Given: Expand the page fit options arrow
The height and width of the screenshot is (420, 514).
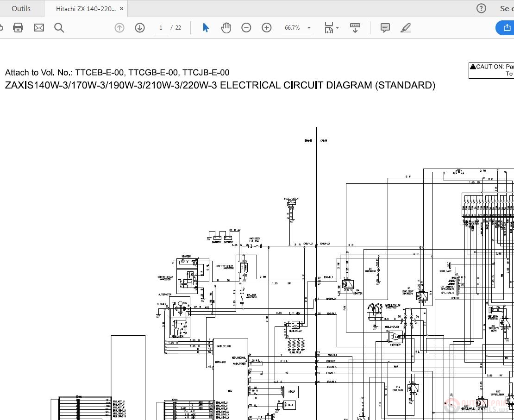Looking at the screenshot, I should click(x=337, y=28).
